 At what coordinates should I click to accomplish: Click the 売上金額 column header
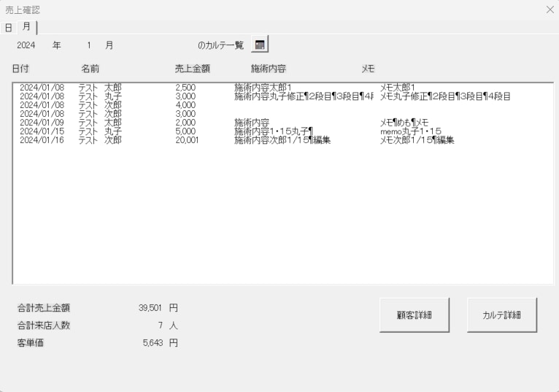point(193,69)
